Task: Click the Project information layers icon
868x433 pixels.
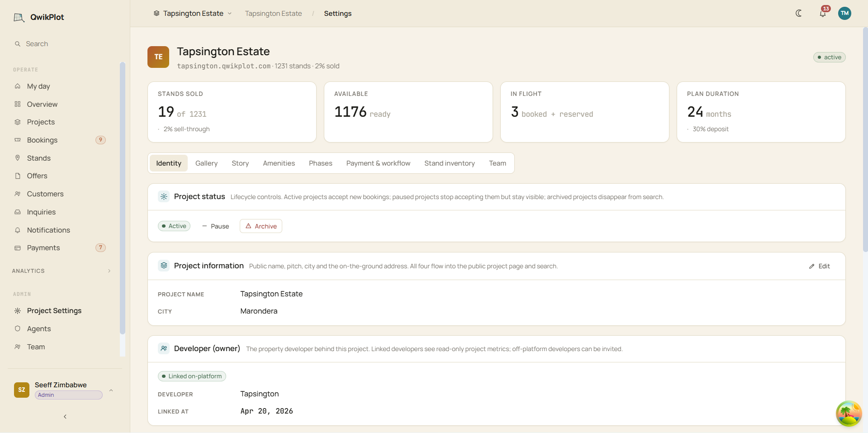Action: 164,266
